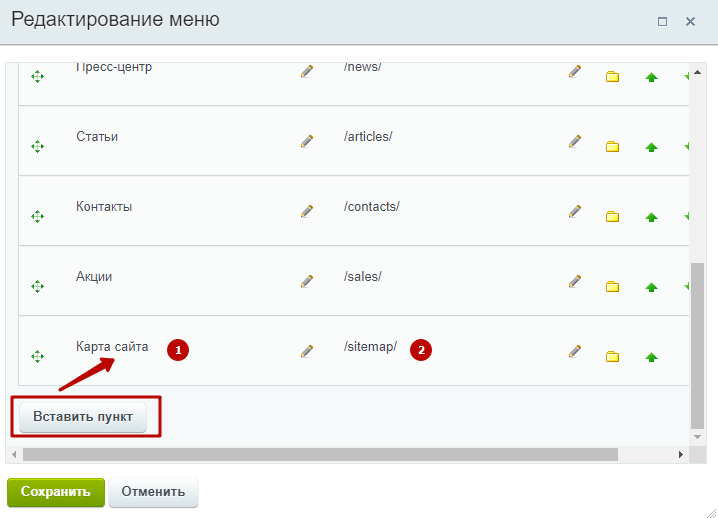Image resolution: width=718 pixels, height=518 pixels.
Task: Click the drag handle for Статьи row
Action: click(x=38, y=147)
